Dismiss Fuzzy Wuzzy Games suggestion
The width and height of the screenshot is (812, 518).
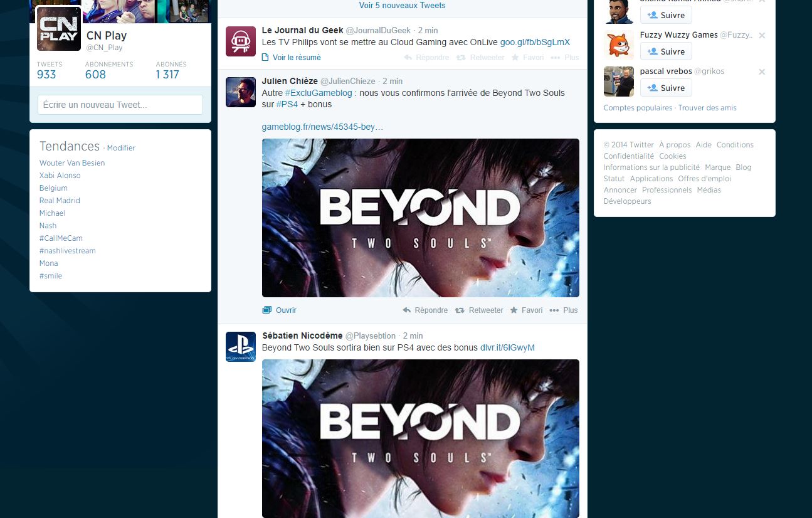[762, 36]
